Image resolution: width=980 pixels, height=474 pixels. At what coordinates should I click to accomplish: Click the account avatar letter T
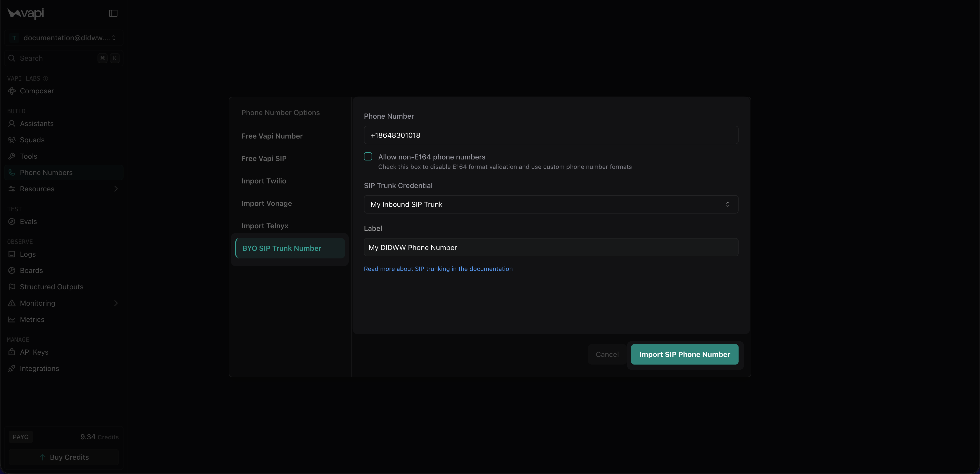tap(14, 38)
